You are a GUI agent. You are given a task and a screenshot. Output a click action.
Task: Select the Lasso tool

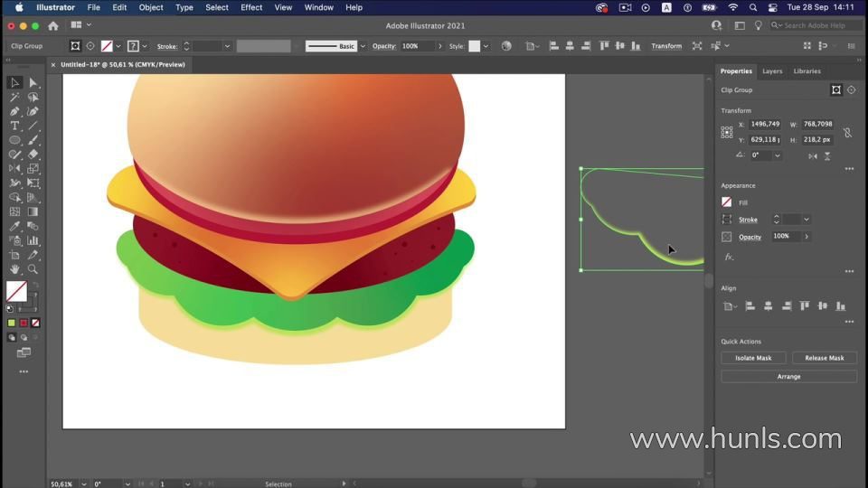coord(33,97)
